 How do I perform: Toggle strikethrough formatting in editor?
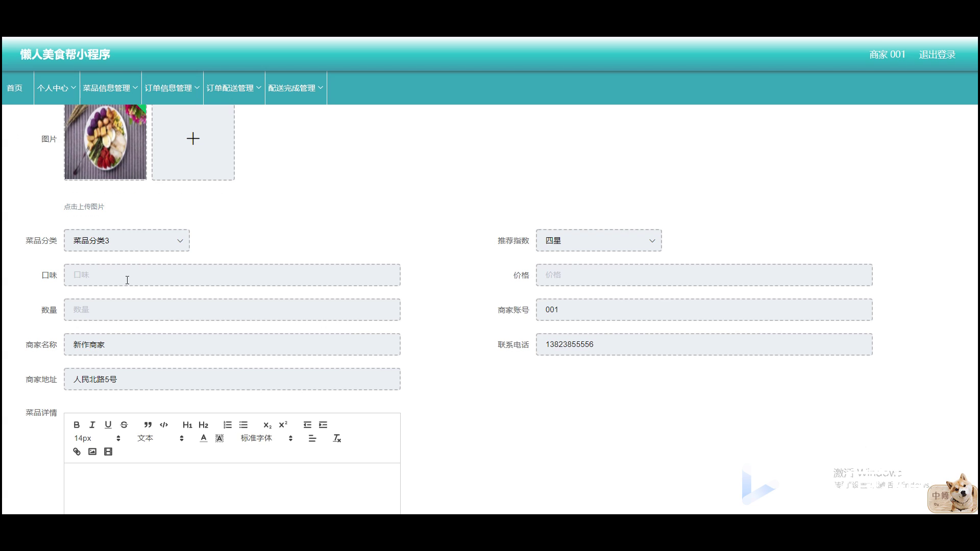point(124,424)
